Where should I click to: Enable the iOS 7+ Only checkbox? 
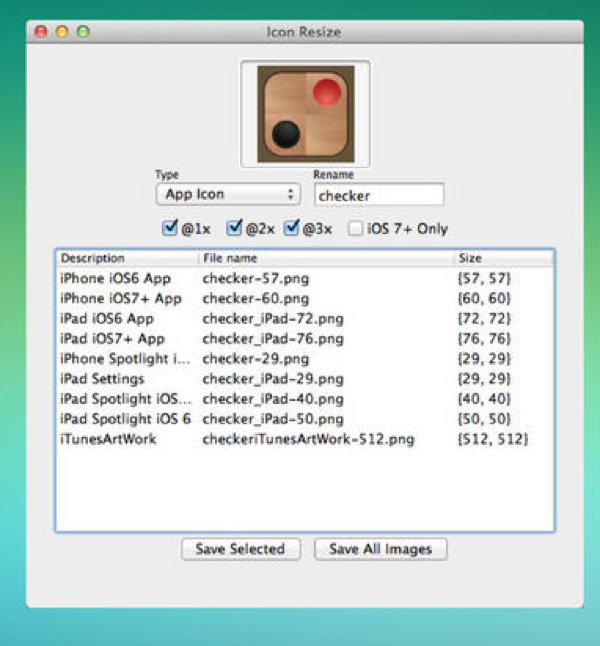tap(355, 228)
